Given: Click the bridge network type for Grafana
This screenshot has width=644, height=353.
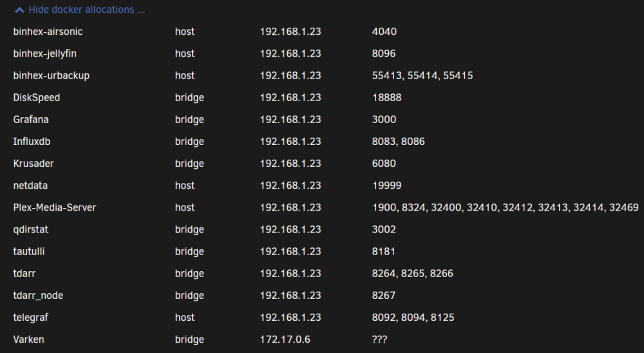Looking at the screenshot, I should point(189,120).
